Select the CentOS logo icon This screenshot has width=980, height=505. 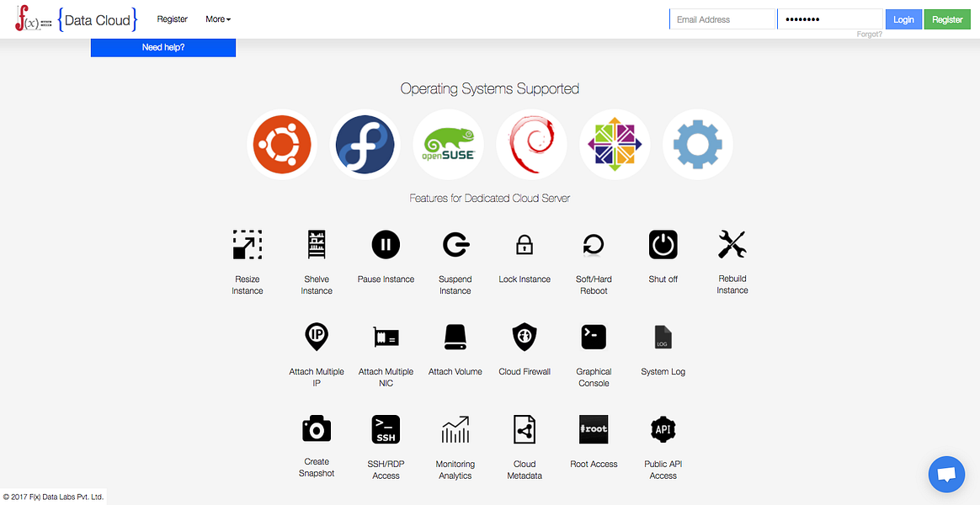click(x=615, y=145)
